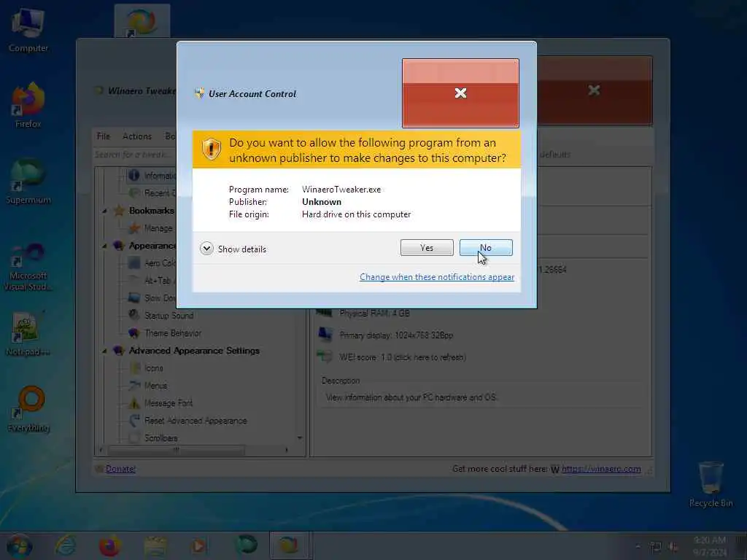Click the tree horizontal scrollbar thumb

[177, 450]
